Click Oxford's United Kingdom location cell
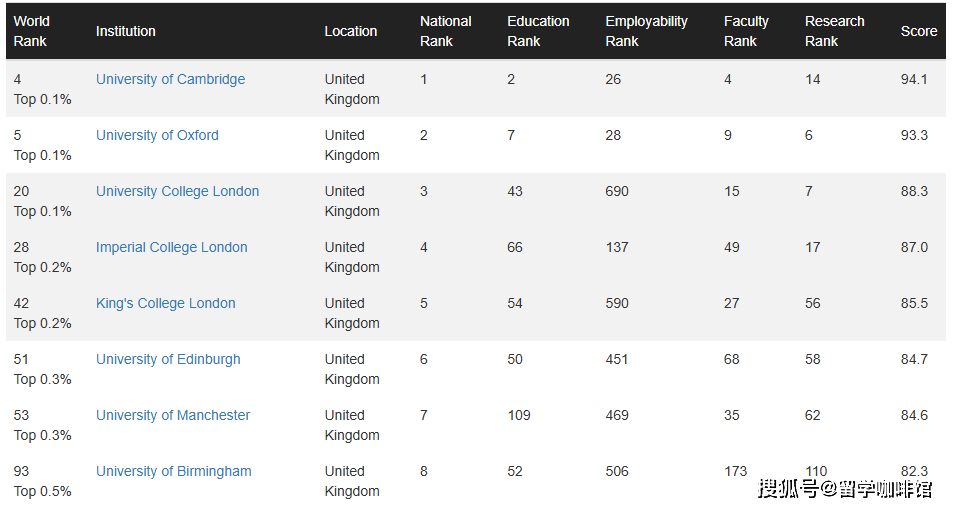Viewport: 954px width, 510px height. 352,145
